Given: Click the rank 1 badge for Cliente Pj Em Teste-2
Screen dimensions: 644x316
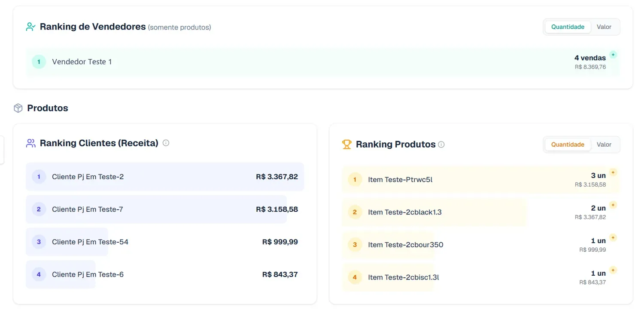Looking at the screenshot, I should coord(39,177).
